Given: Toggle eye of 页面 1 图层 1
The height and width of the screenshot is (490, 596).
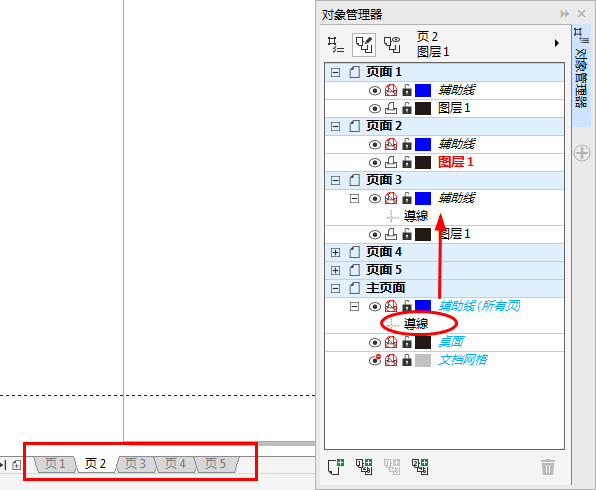Looking at the screenshot, I should [375, 109].
